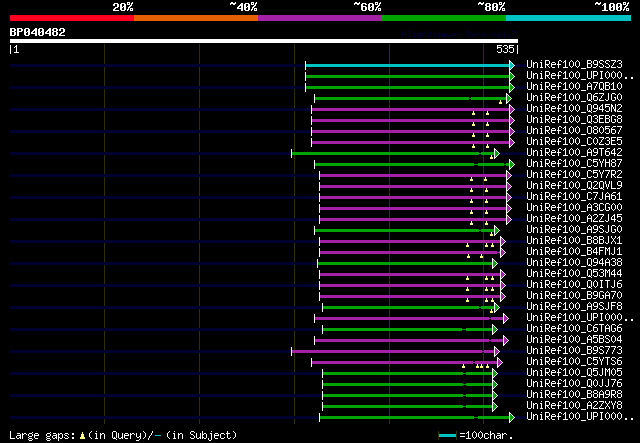The width and height of the screenshot is (640, 443).
Task: Click the green arrowhead of the C5YH87 alignment
Action: (512, 165)
